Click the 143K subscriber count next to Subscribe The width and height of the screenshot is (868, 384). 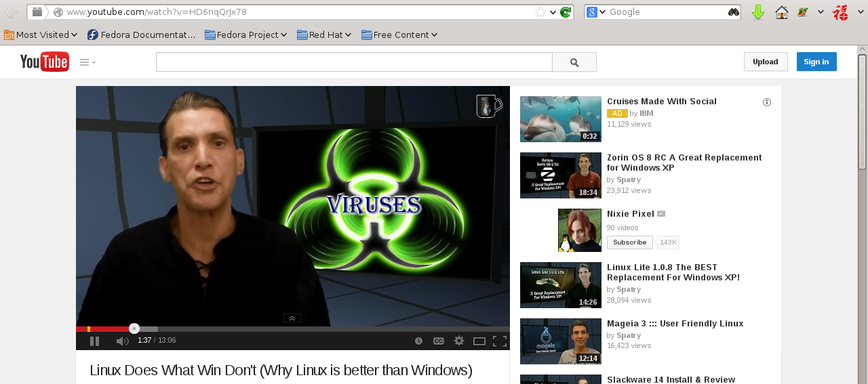point(668,242)
